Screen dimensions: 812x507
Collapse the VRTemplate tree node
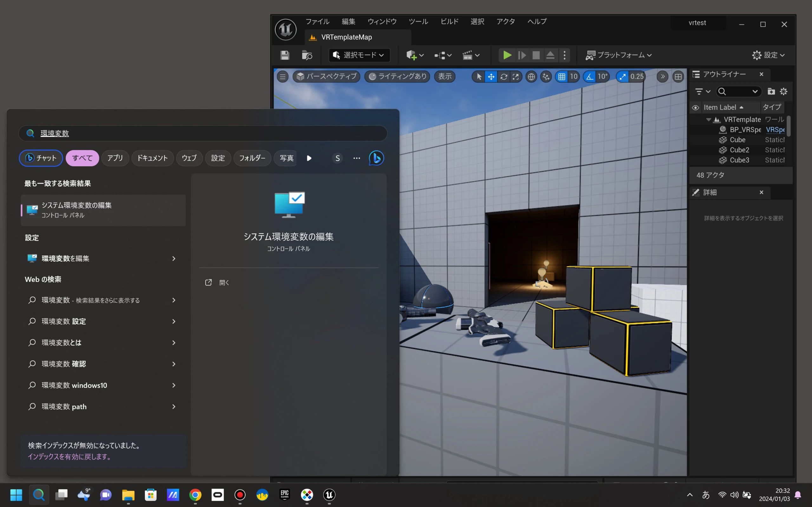[x=708, y=120]
